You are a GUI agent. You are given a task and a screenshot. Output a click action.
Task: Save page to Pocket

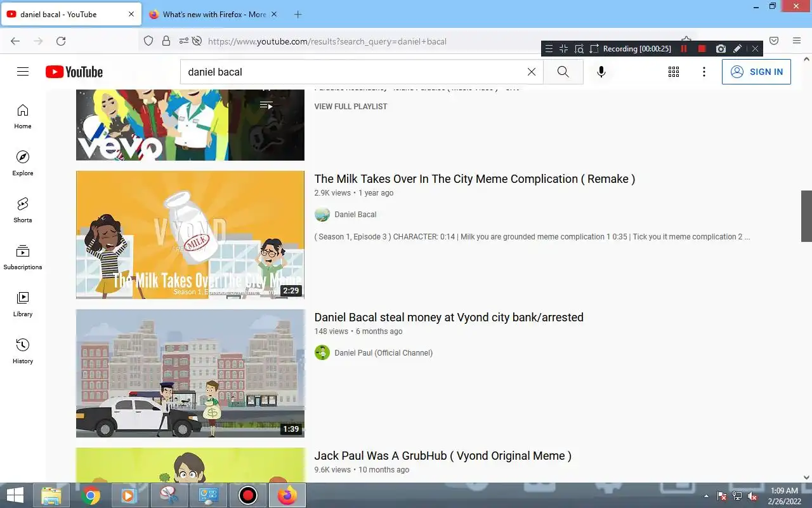coord(774,41)
